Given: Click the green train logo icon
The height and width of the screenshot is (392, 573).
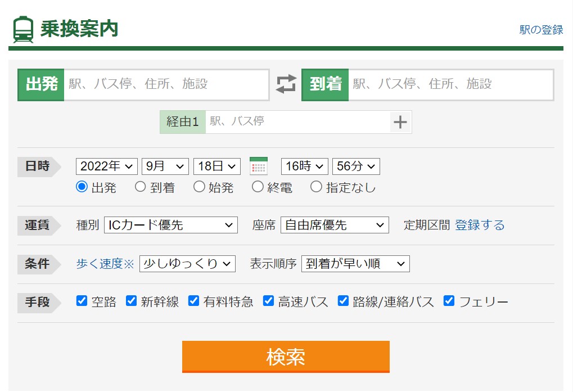Looking at the screenshot, I should coord(23,29).
